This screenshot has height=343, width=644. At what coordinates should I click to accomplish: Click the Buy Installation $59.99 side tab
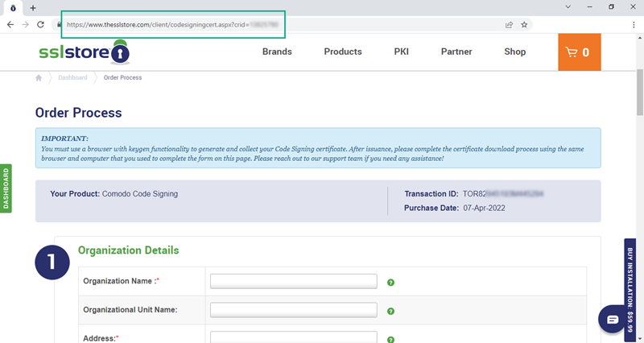[x=630, y=290]
